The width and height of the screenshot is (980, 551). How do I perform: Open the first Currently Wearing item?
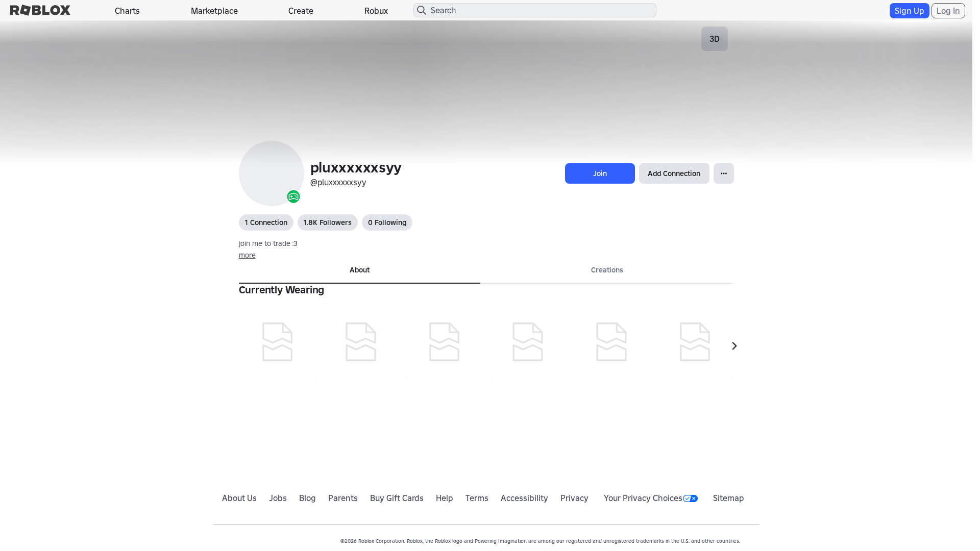pyautogui.click(x=278, y=342)
